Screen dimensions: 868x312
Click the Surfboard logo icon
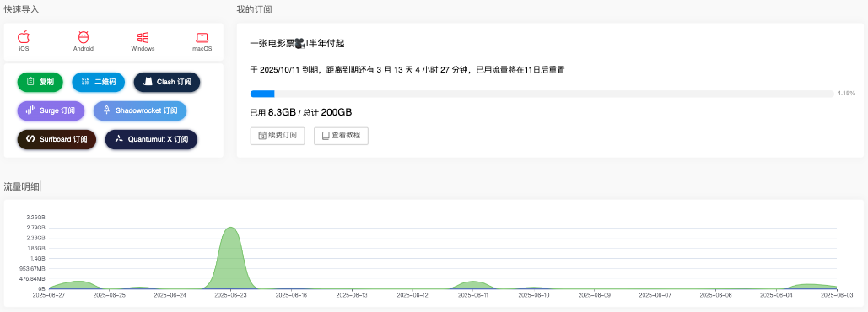31,139
